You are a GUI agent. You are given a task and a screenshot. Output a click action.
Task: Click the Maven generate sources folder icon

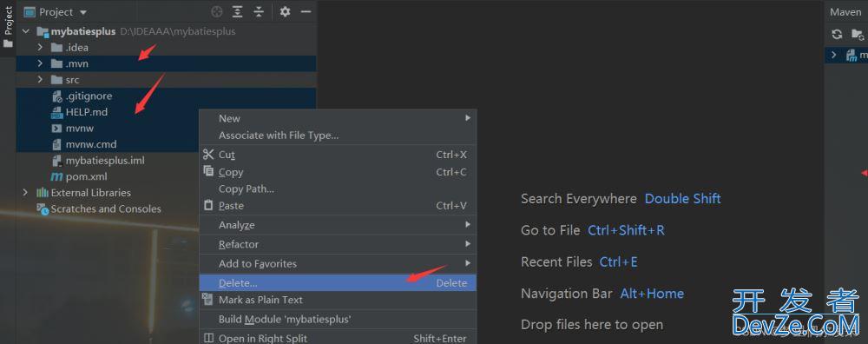[x=858, y=35]
